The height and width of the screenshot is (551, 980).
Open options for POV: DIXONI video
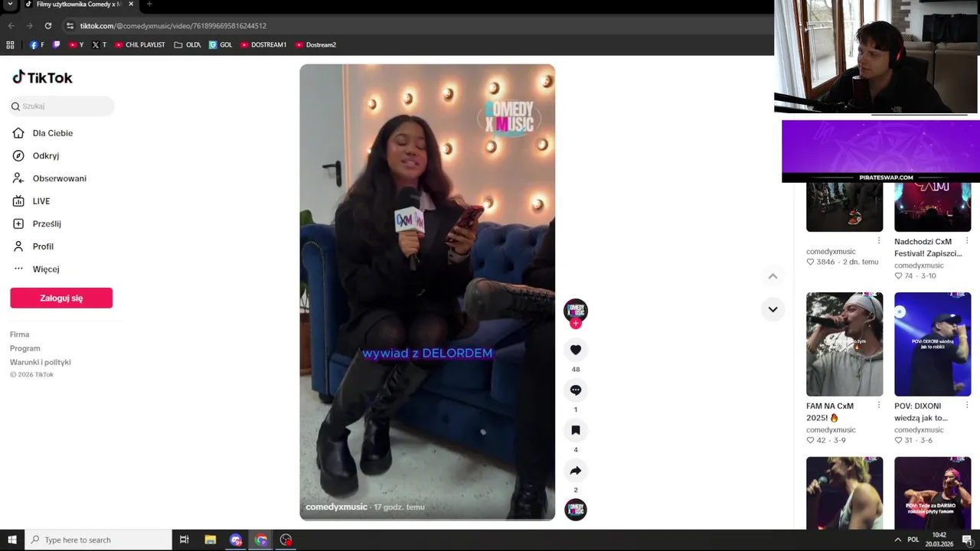coord(966,406)
